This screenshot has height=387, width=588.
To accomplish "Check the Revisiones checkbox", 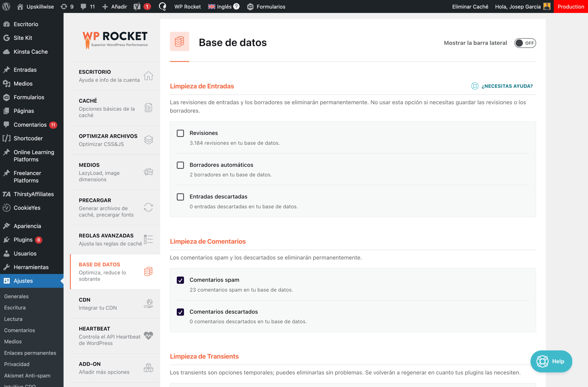I will point(180,133).
